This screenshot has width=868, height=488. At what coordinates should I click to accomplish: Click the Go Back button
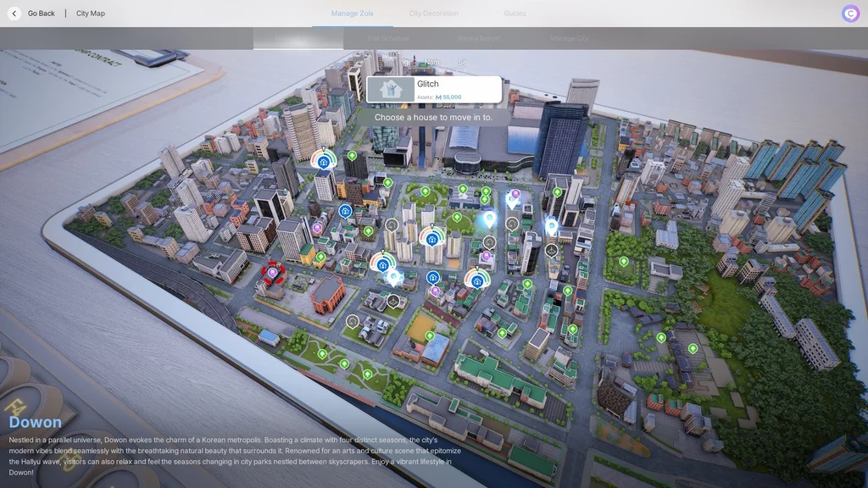41,14
